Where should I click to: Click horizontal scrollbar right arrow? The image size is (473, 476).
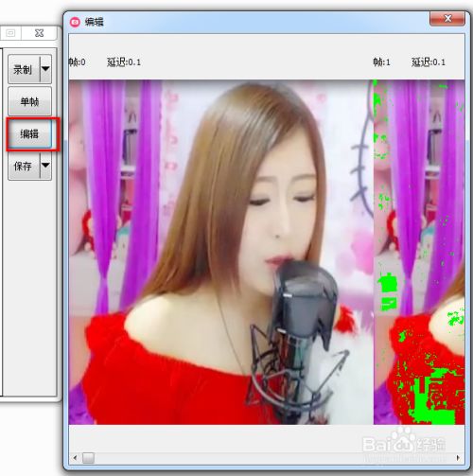(458, 458)
